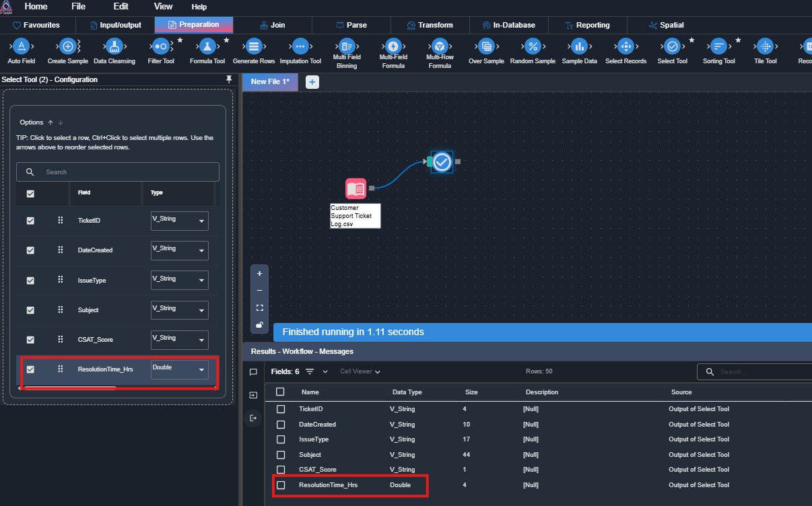Choose the Filter Tool icon
This screenshot has height=506, width=812.
coord(160,46)
